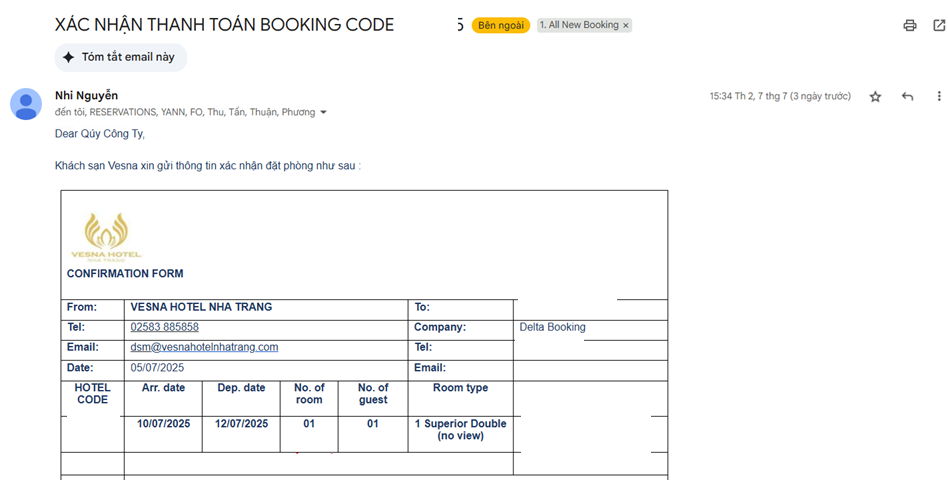Viewport: 948px width, 480px height.
Task: Click subject 'XÁC NHẬN THANH TOÁN BOOKING CODE'
Action: tap(224, 25)
